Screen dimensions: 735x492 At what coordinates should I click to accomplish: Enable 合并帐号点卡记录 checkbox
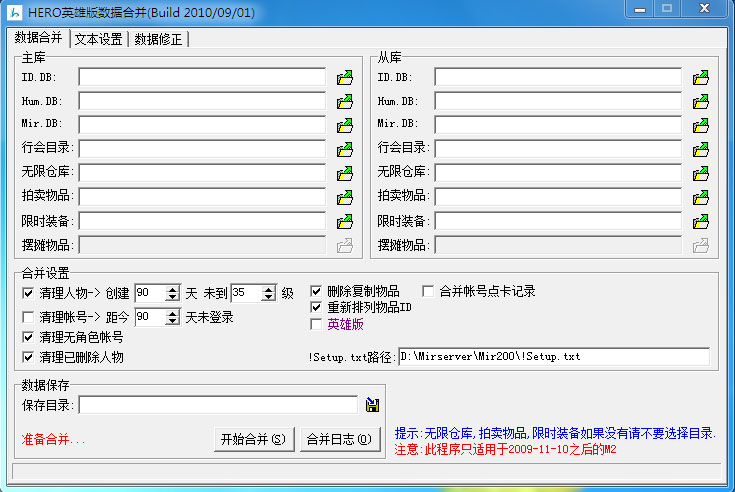click(x=428, y=291)
